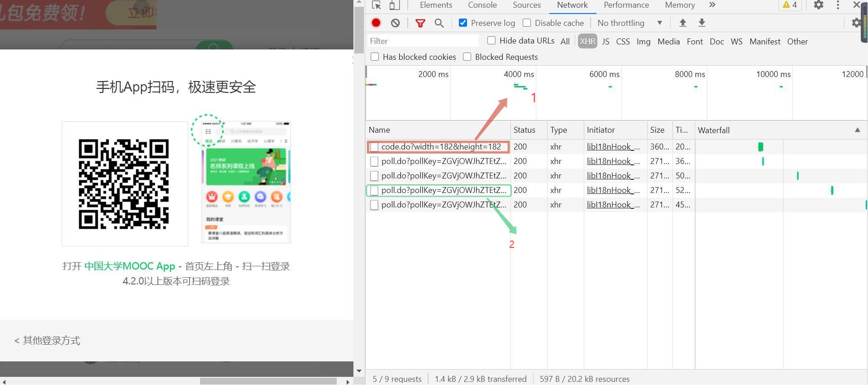868x385 pixels.
Task: Toggle the red filter funnel icon
Action: pos(420,23)
